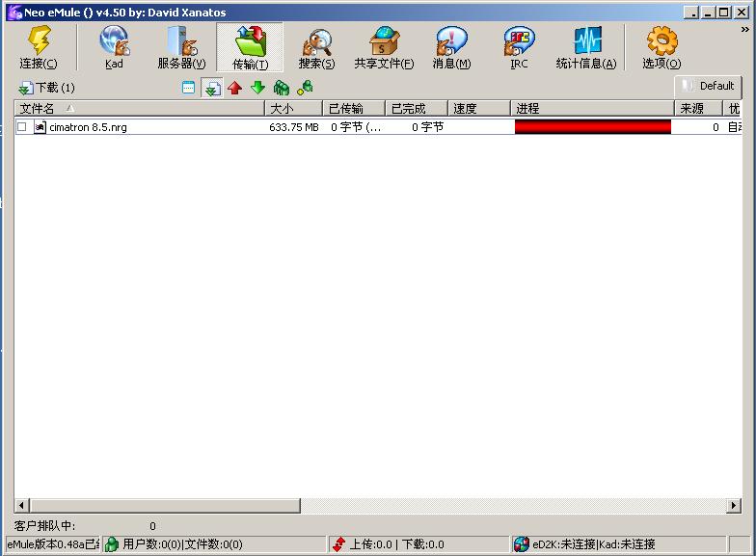The width and height of the screenshot is (756, 556).
Task: Show on-queue clients group icon
Action: click(282, 88)
